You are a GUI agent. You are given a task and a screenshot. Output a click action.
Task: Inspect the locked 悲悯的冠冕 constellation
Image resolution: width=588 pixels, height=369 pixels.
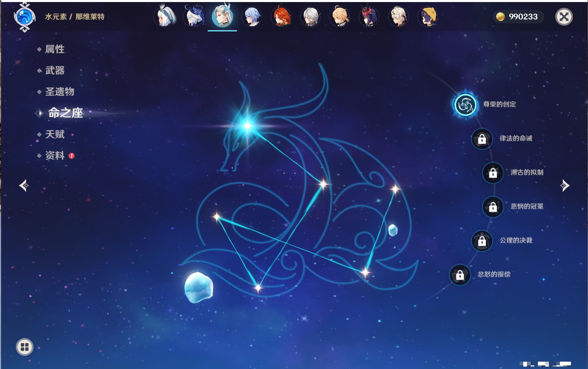tap(493, 207)
